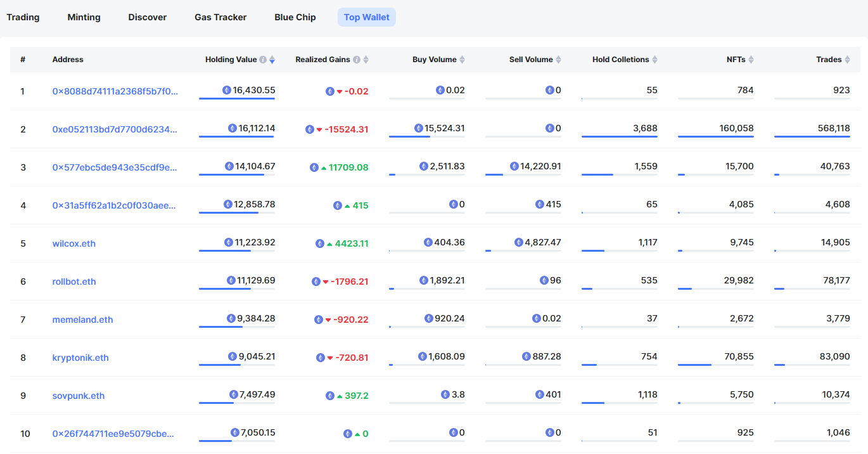Click the ETH icon beside 404.36 buy volume

[x=428, y=242]
